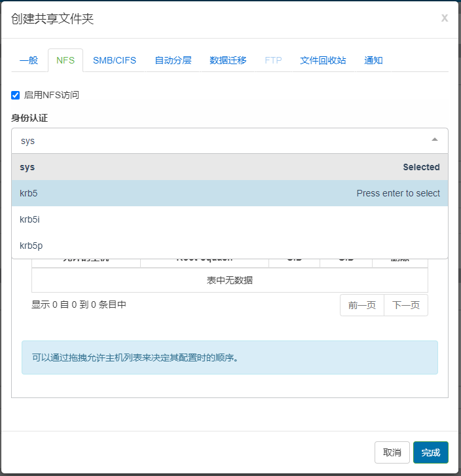Click the 前一页 pagination button
The height and width of the screenshot is (476, 461).
(362, 305)
